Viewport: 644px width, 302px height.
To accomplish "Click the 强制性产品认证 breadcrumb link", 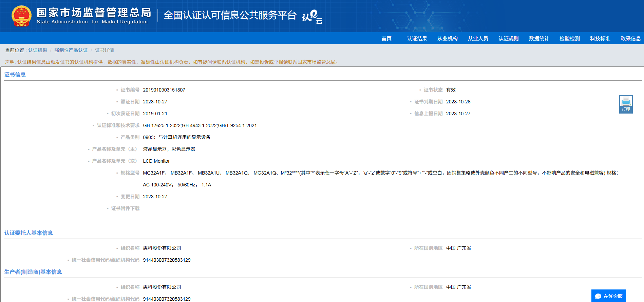I will click(71, 50).
